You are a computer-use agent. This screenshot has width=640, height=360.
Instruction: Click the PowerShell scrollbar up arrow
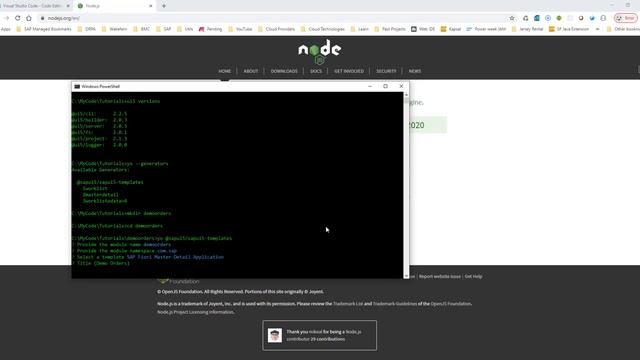[406, 95]
